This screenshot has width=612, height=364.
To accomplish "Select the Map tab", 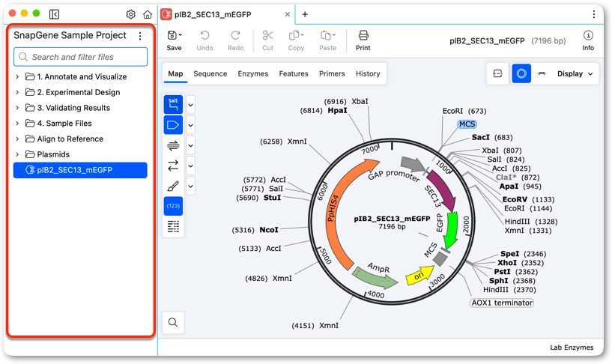I will tap(175, 73).
